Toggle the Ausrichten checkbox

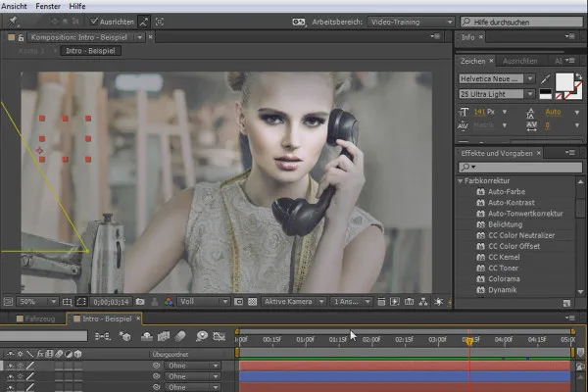pyautogui.click(x=94, y=21)
